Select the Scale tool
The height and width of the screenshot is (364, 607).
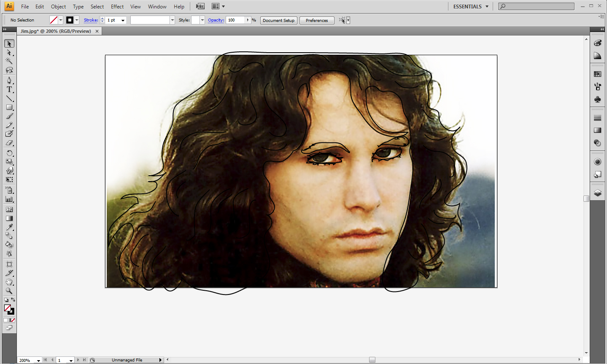click(9, 162)
